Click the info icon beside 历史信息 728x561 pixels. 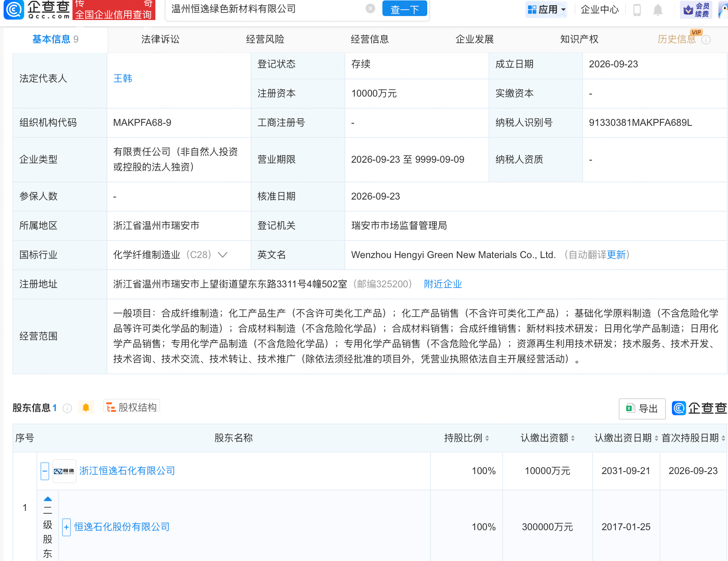[706, 40]
